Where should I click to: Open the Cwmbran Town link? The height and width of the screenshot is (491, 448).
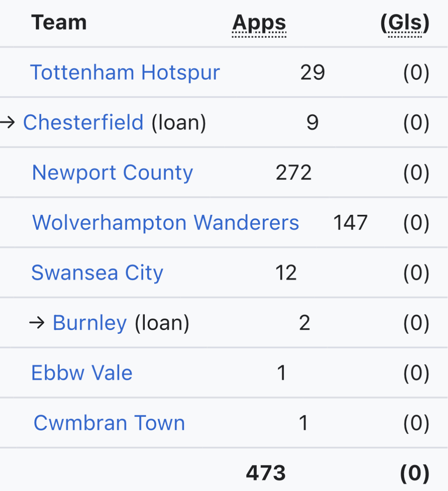[109, 423]
